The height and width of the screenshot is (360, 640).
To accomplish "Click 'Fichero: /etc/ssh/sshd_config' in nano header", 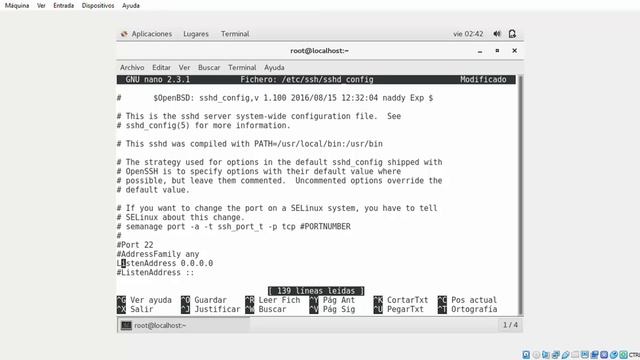I will click(x=307, y=80).
